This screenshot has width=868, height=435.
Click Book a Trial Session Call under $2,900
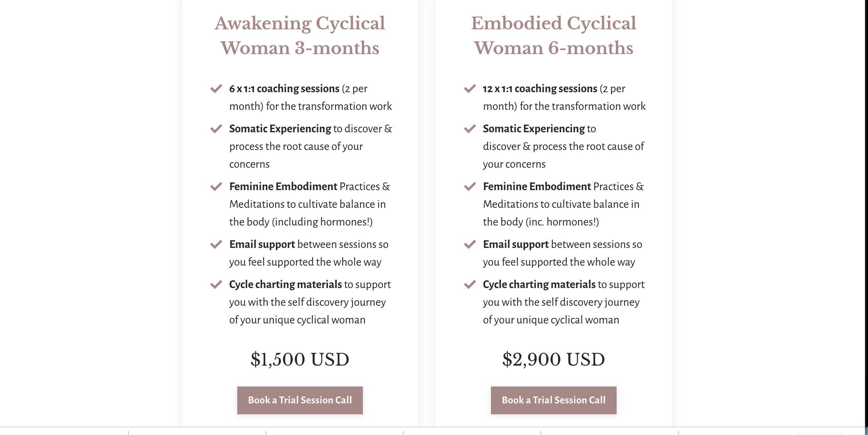[x=553, y=400]
